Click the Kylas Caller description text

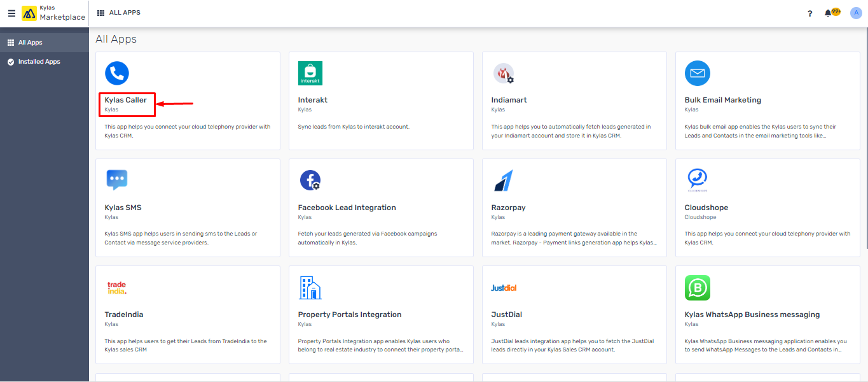pyautogui.click(x=188, y=131)
